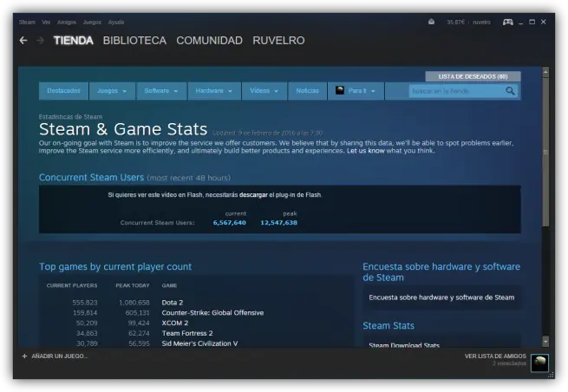Go to the COMUNIDAD tab
The height and width of the screenshot is (392, 568).
209,40
